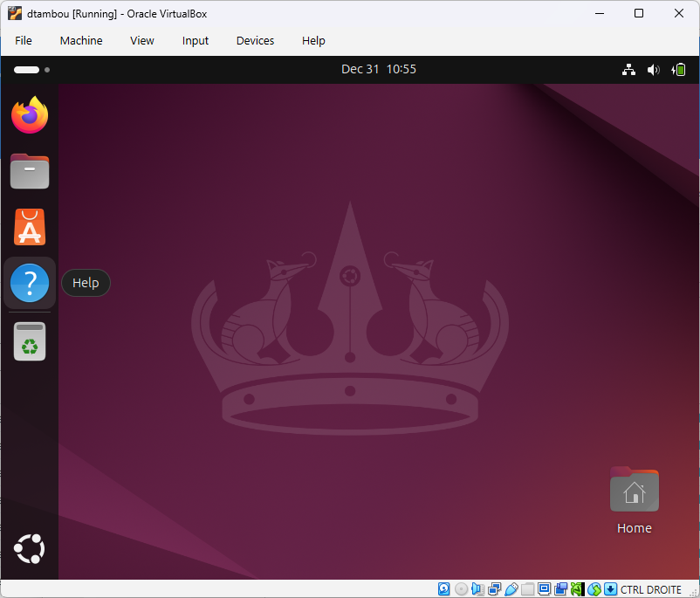Open the View menu

(142, 41)
